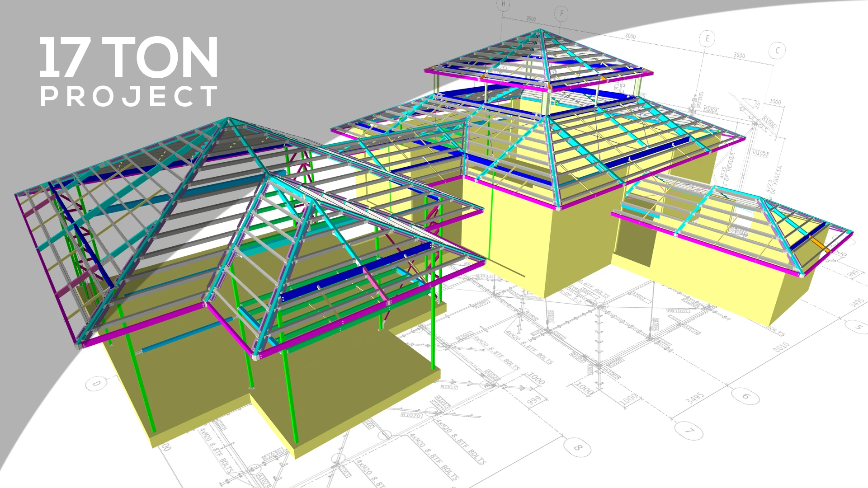This screenshot has width=868, height=488.
Task: Click the 4273 fascia height dimension
Action: pyautogui.click(x=769, y=186)
